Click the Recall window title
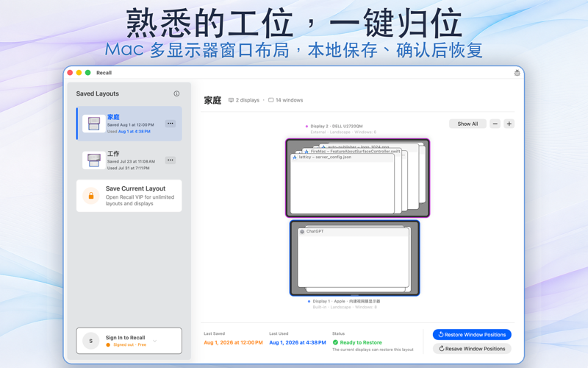The image size is (588, 368). 104,73
